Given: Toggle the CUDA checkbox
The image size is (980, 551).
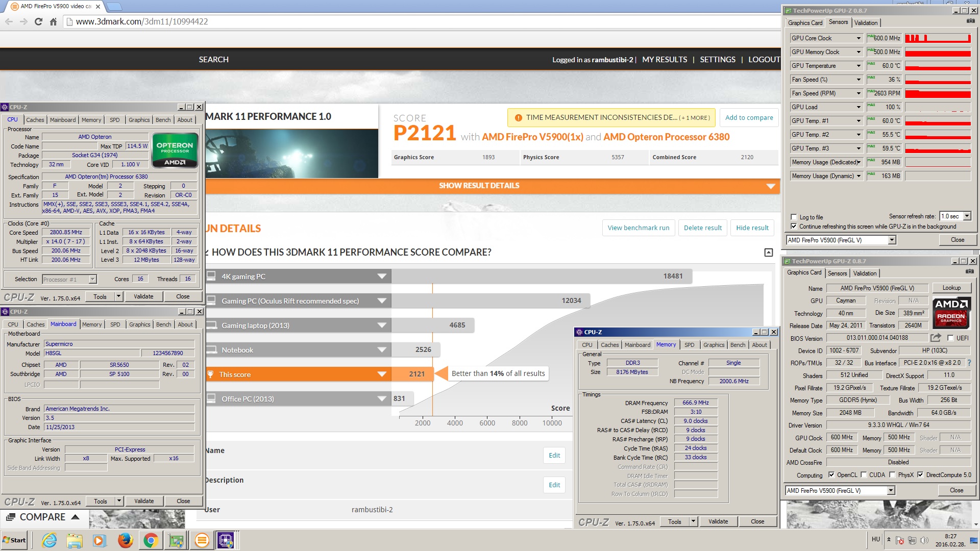Looking at the screenshot, I should tap(863, 474).
